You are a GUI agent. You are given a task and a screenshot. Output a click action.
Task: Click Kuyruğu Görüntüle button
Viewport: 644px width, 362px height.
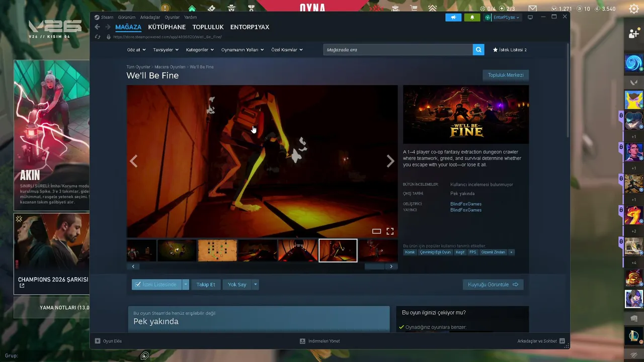coord(493,285)
